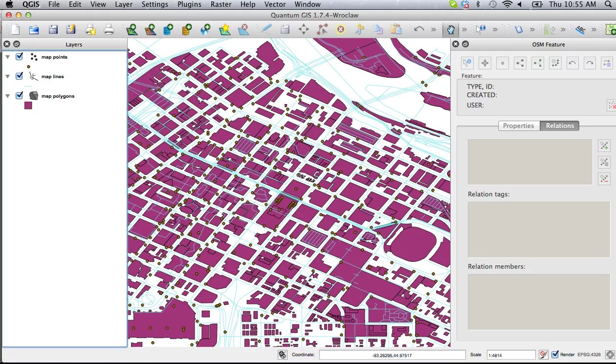Cut features with scissors icon
This screenshot has height=364, width=616.
pos(359,29)
